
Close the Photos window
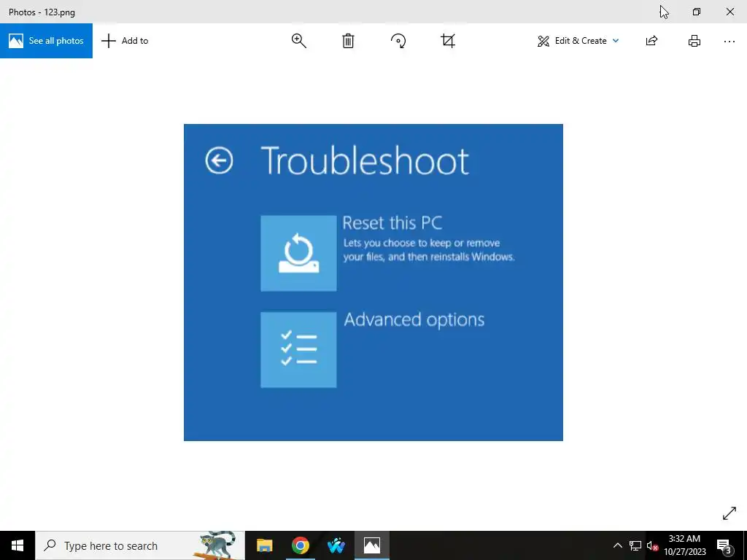(729, 12)
